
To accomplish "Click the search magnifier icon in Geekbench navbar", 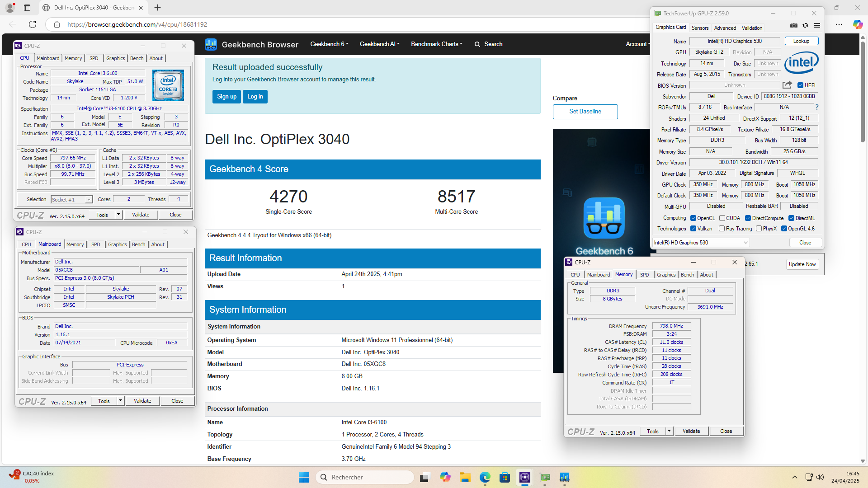I will click(x=477, y=44).
